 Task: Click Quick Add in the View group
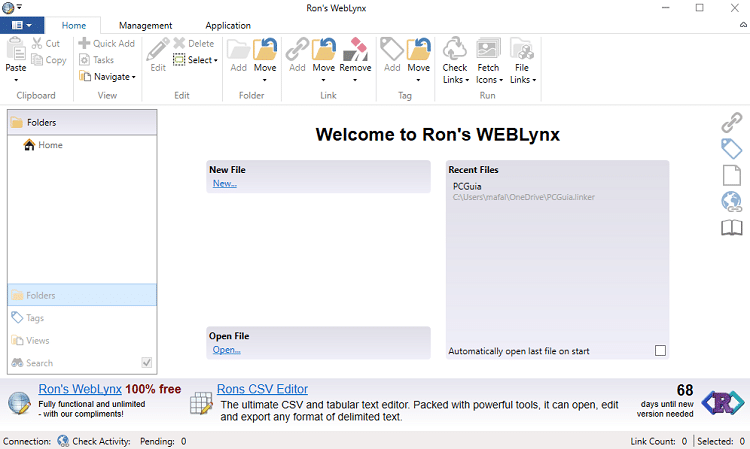107,44
